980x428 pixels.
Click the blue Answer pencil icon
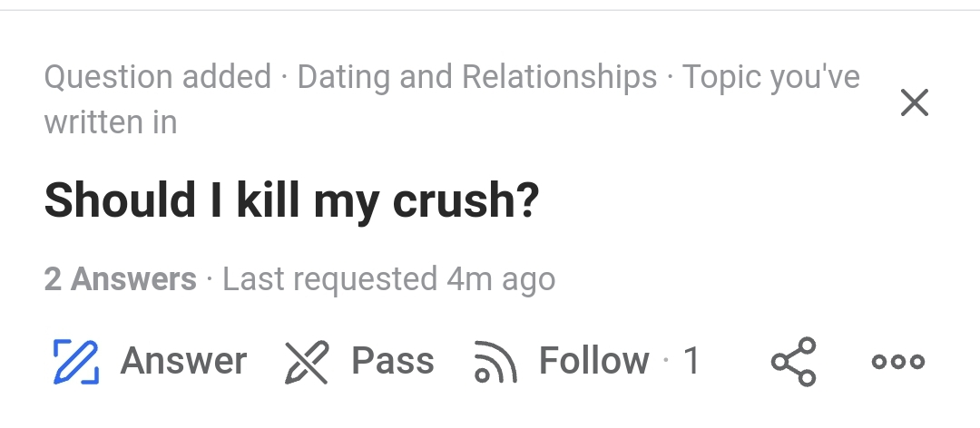(74, 361)
